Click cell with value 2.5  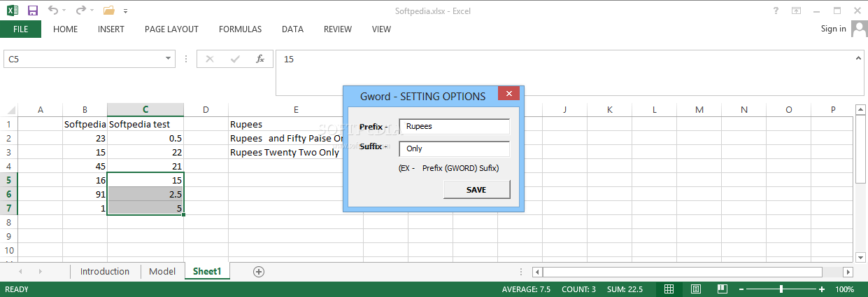[x=145, y=194]
